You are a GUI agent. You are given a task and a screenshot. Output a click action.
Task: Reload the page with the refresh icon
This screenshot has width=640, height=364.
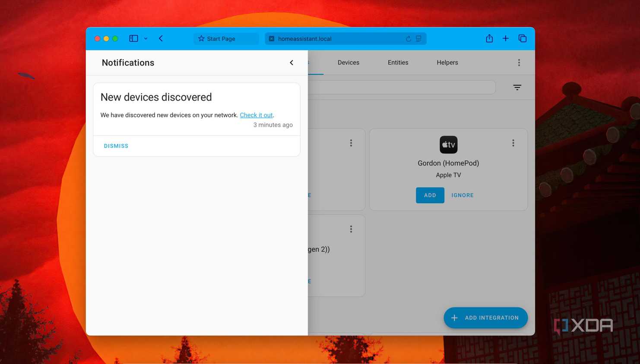pyautogui.click(x=408, y=39)
